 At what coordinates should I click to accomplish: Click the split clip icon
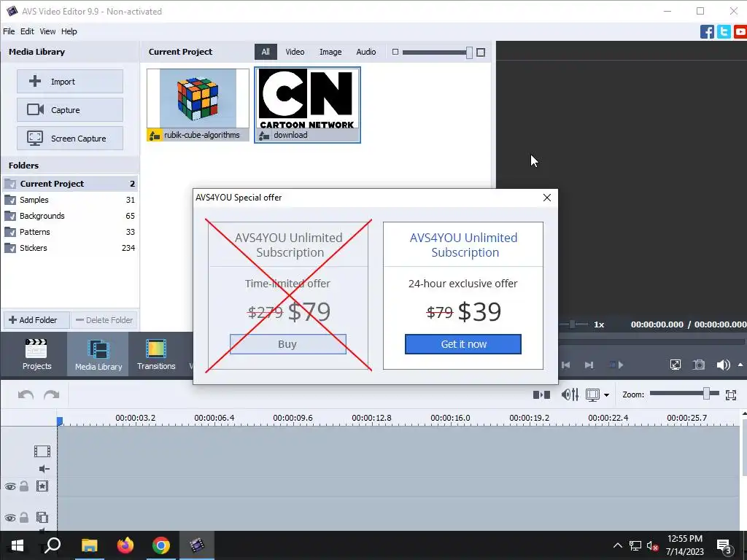point(542,394)
